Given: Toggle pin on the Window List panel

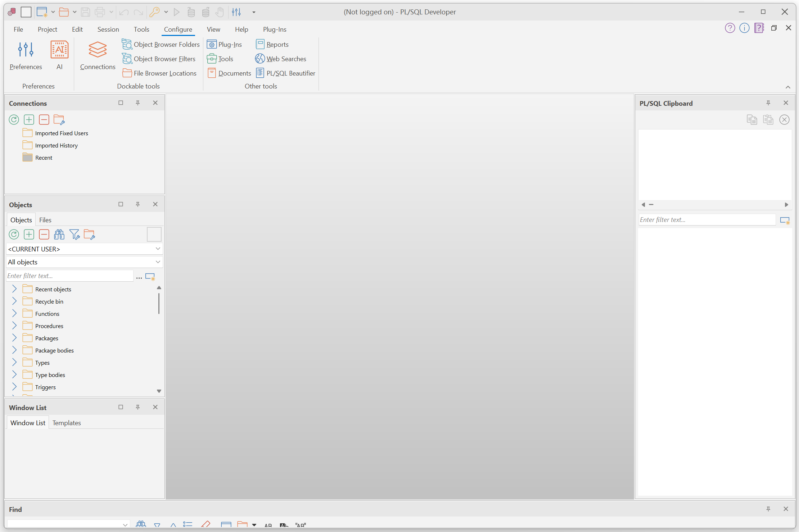Looking at the screenshot, I should pos(137,407).
